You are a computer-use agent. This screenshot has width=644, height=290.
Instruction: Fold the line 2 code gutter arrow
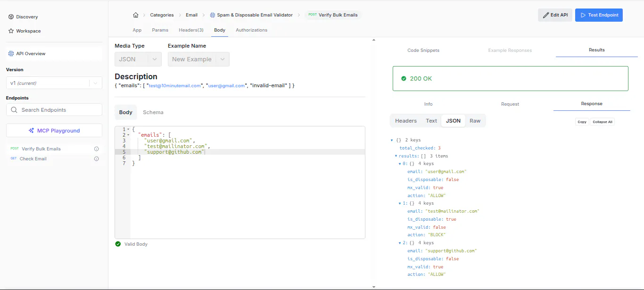[128, 135]
